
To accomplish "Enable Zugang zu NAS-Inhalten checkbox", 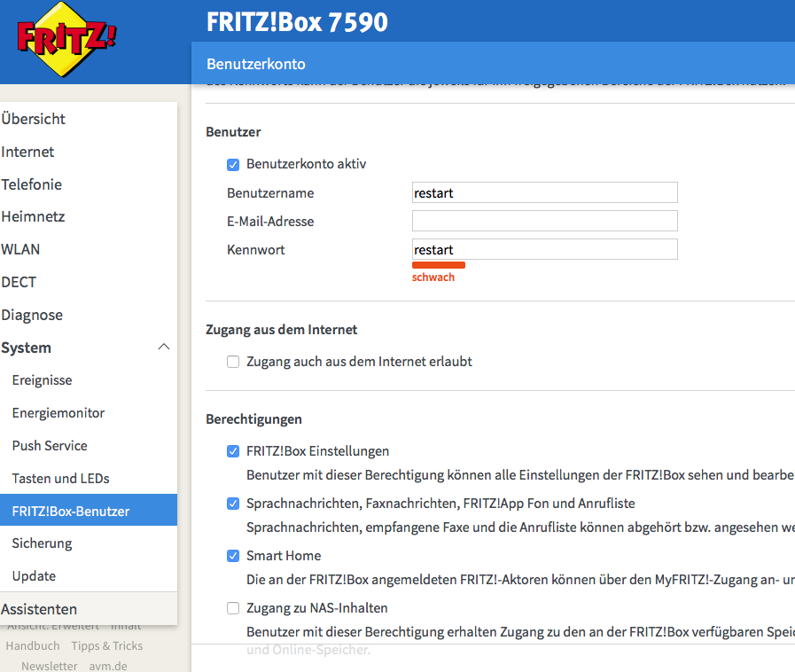I will (x=233, y=608).
